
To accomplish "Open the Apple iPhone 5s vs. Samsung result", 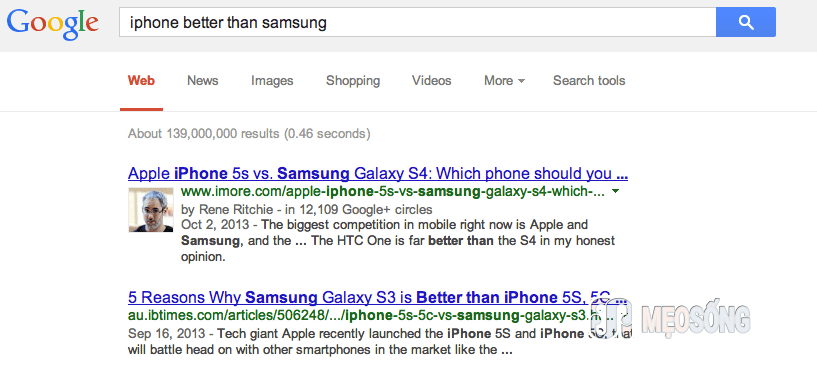I will point(378,173).
